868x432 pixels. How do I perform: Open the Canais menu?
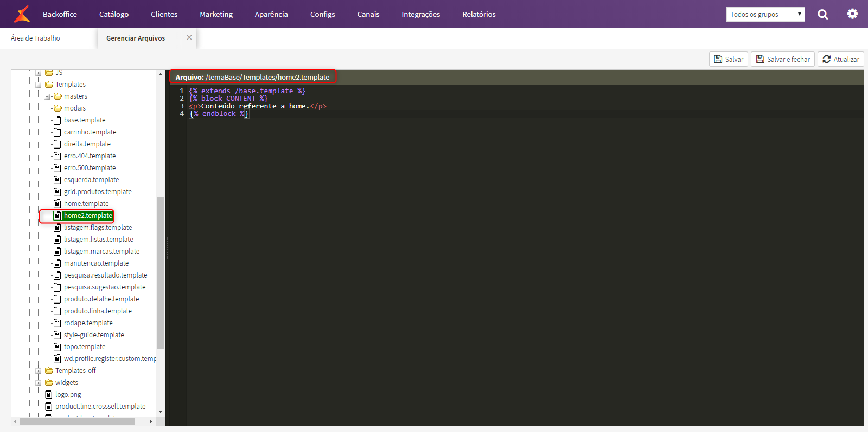pyautogui.click(x=368, y=14)
